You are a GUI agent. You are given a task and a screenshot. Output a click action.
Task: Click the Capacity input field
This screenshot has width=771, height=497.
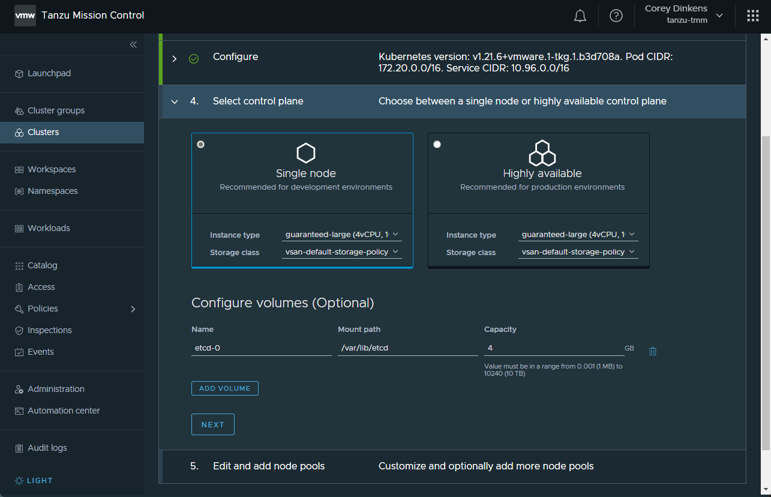pyautogui.click(x=550, y=348)
